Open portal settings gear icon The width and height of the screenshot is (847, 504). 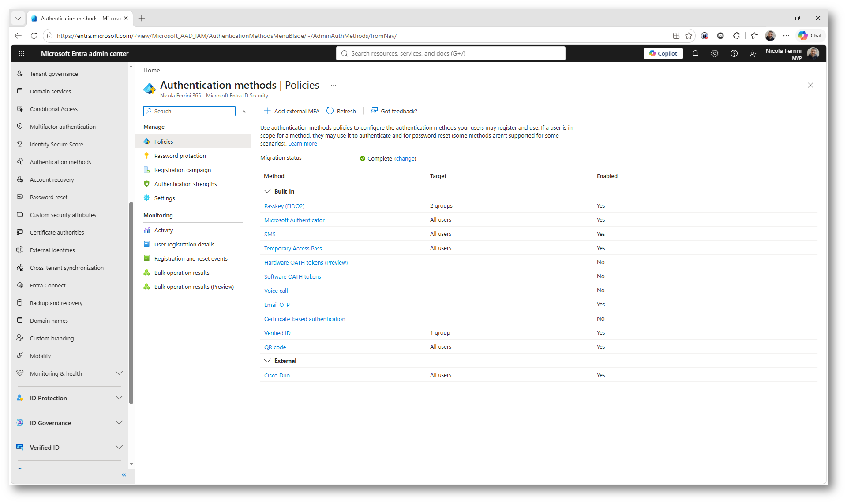[x=715, y=53]
